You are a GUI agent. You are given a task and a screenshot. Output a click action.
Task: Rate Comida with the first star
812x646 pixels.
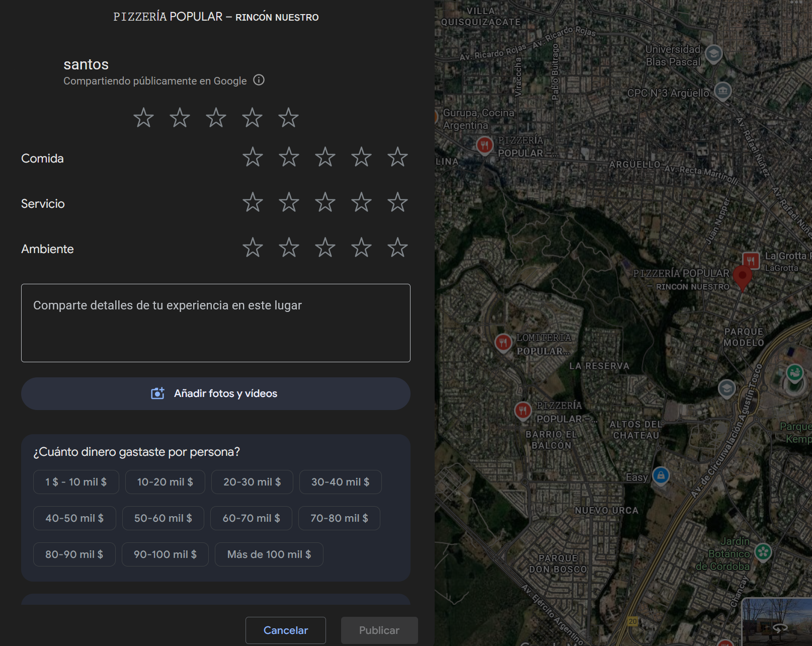pos(253,157)
